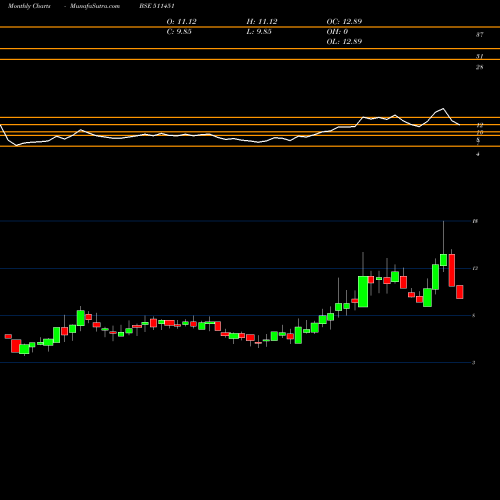The height and width of the screenshot is (500, 500).
Task: Click the 'OL: 12.89' reading
Action: [344, 42]
